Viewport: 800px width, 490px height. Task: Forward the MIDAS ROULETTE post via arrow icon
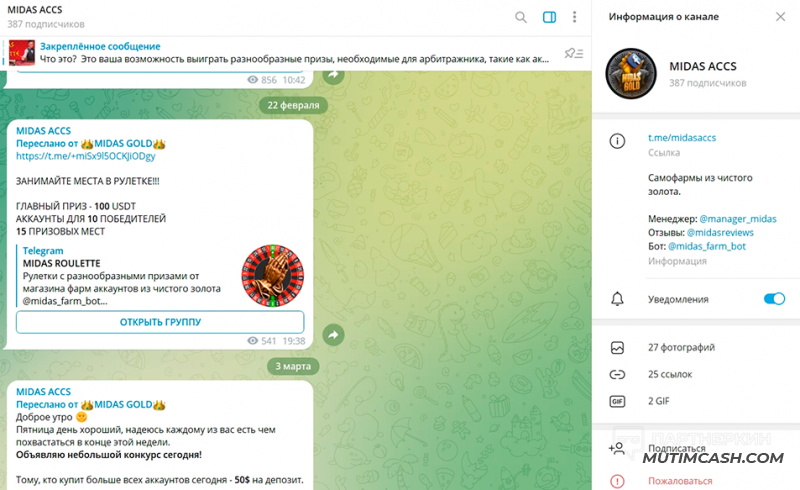(333, 335)
